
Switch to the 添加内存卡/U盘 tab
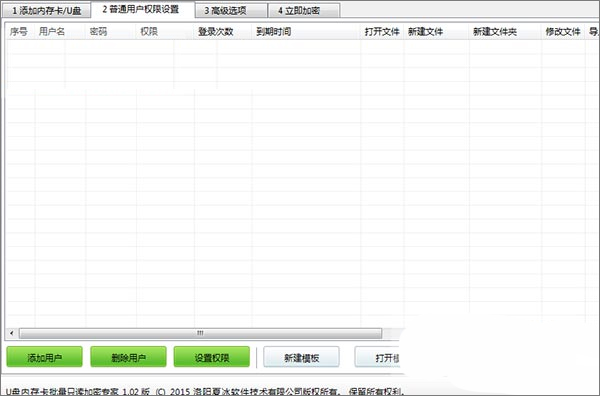coord(46,10)
